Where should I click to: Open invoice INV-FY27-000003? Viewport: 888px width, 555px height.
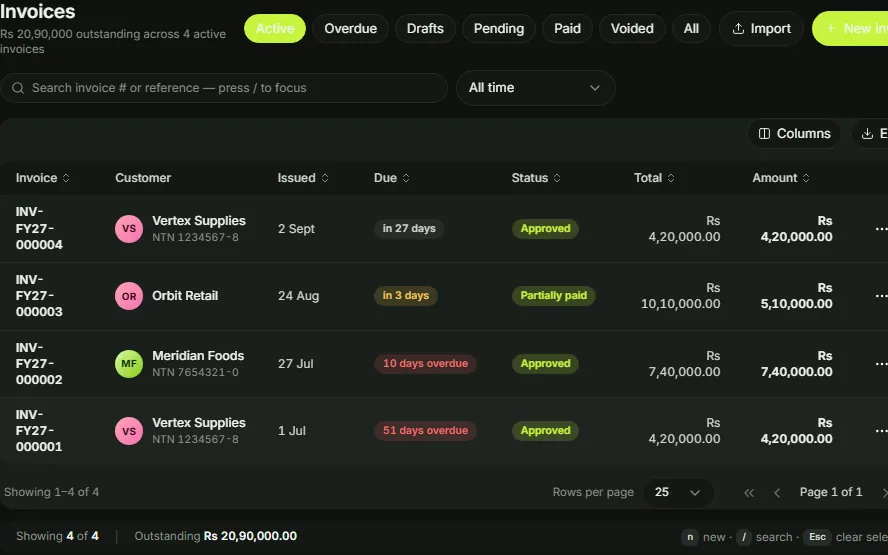pos(39,296)
